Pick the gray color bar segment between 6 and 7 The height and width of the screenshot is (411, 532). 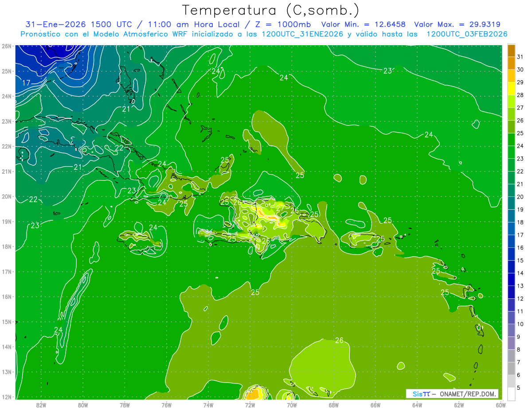click(511, 368)
